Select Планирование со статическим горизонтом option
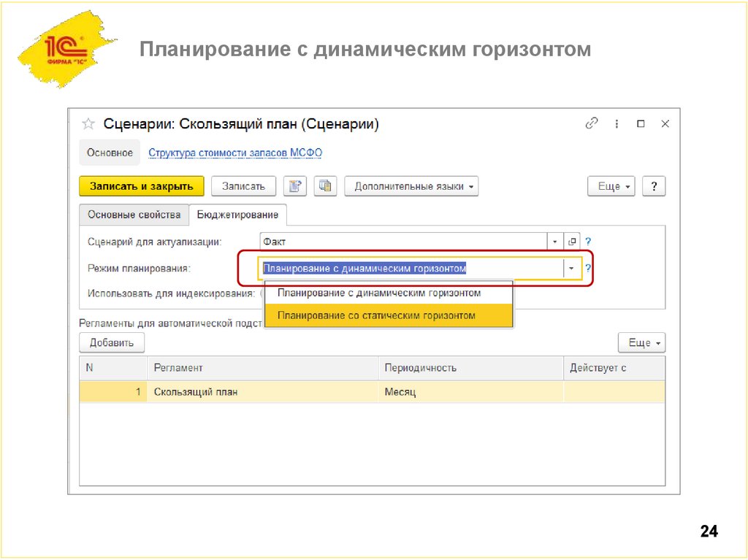Screen dimensions: 748x560 tap(387, 315)
